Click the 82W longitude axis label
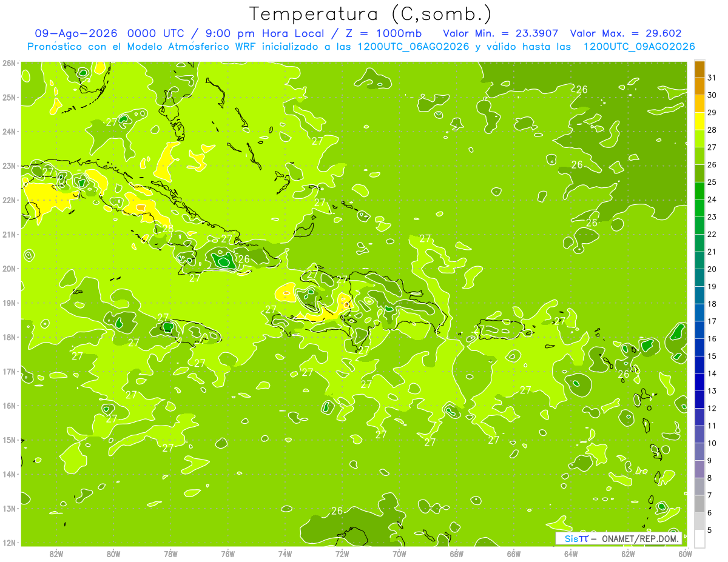This screenshot has height=562, width=728. 56,554
